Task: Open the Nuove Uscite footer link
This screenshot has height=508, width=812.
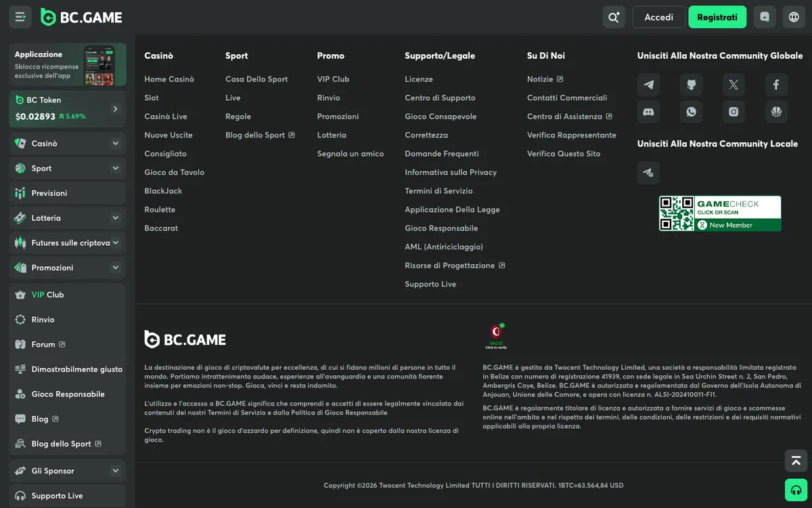Action: 168,135
